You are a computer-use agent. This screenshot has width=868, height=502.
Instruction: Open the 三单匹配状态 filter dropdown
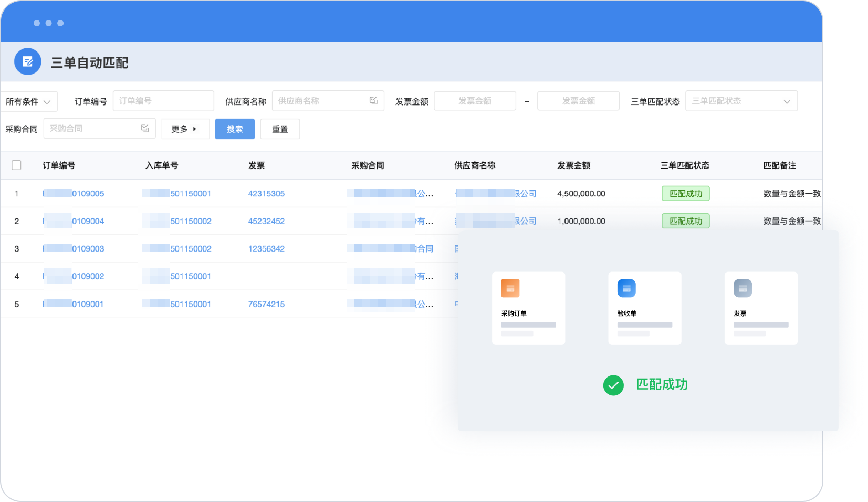[x=741, y=101]
